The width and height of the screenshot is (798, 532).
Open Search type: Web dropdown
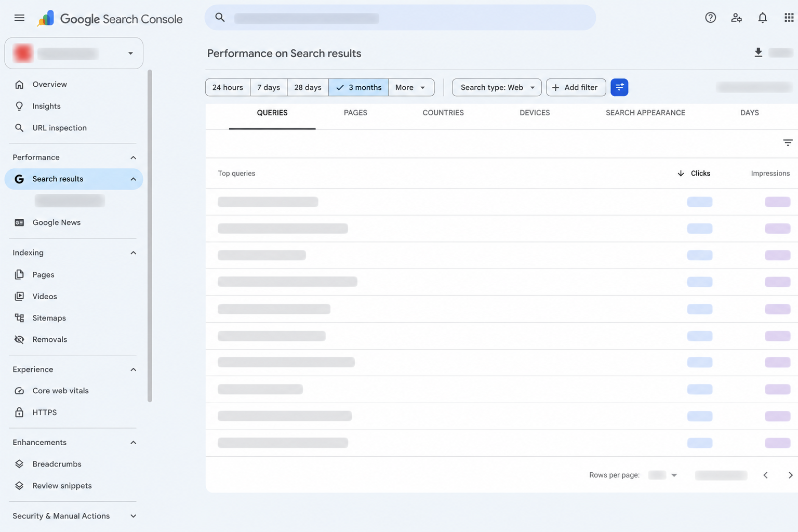(x=497, y=87)
